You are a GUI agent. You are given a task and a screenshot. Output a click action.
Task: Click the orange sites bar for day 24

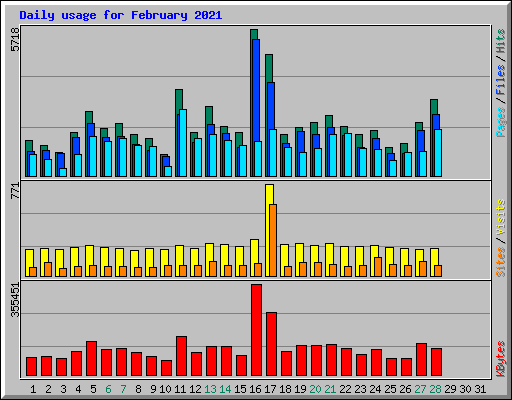[x=378, y=267]
